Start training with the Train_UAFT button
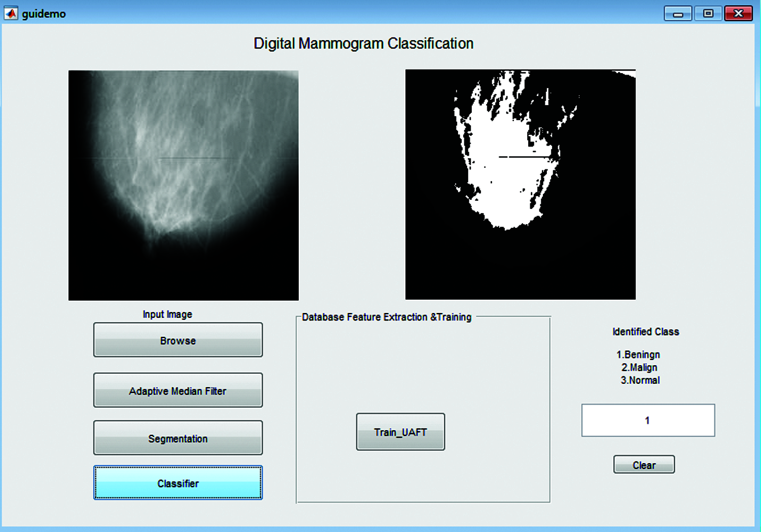 400,432
